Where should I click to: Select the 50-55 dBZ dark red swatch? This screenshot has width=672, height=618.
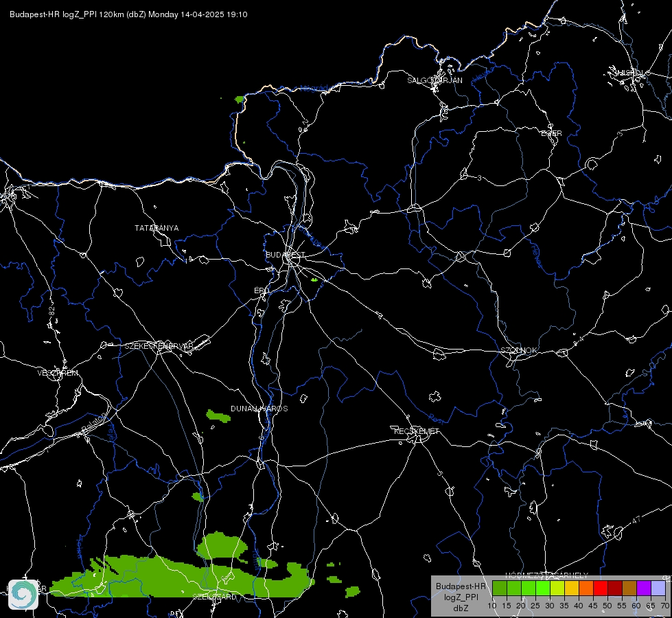[x=615, y=588]
